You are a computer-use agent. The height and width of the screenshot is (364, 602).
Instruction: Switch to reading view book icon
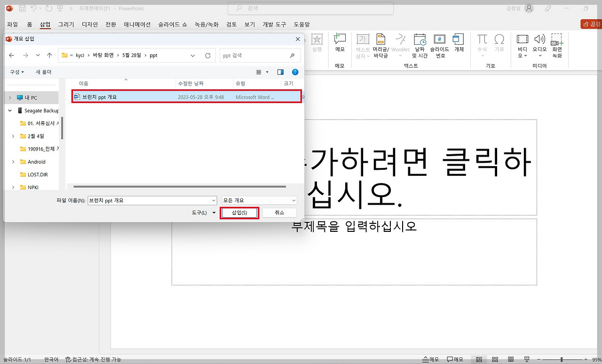[511, 359]
